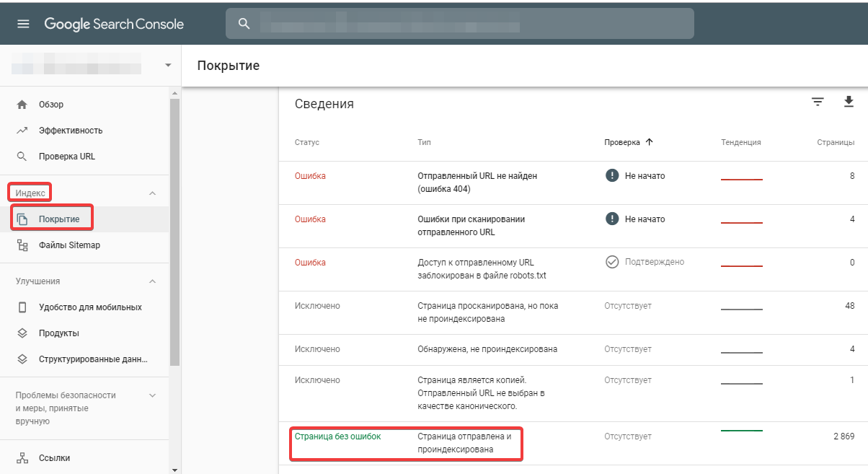Open Структурированные данные report
Image resolution: width=868 pixels, height=474 pixels.
(94, 359)
